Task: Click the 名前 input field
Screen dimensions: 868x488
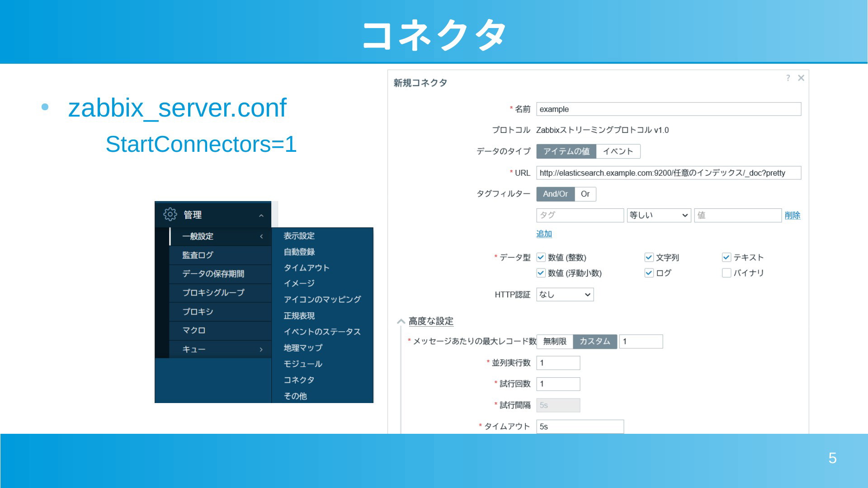Action: (x=669, y=109)
